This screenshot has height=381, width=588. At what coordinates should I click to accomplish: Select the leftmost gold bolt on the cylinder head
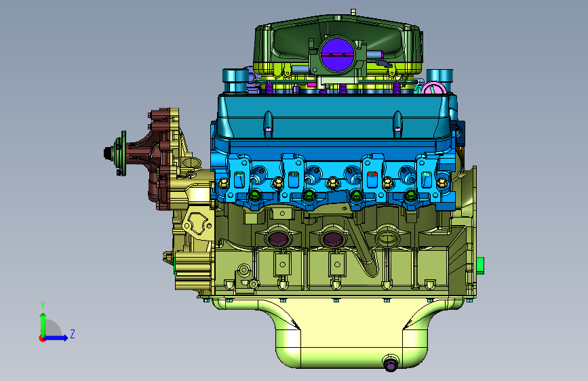coord(223,183)
